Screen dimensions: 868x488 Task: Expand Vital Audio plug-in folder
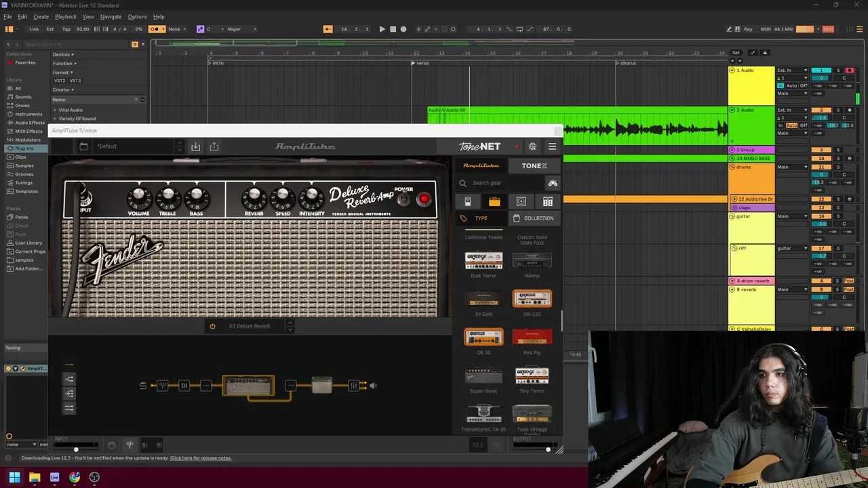coord(55,110)
